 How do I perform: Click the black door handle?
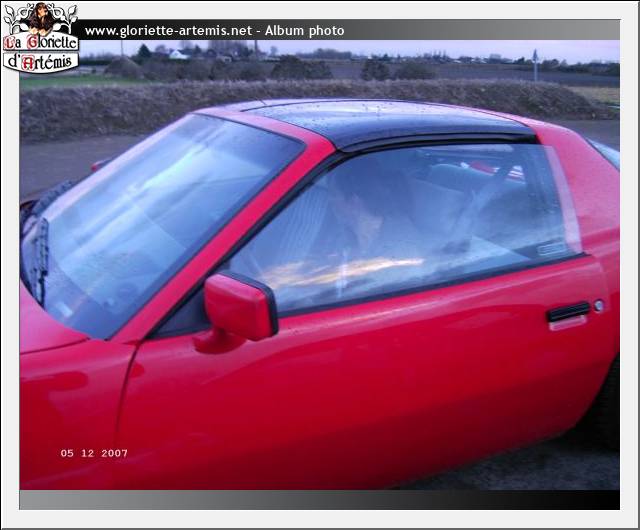[x=568, y=312]
